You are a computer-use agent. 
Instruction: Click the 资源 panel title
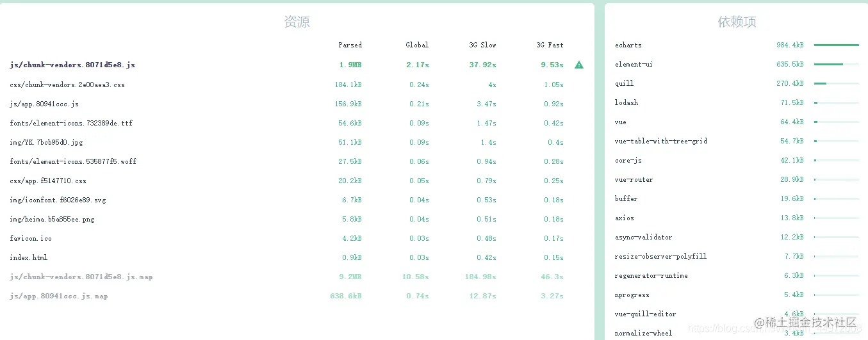click(297, 22)
